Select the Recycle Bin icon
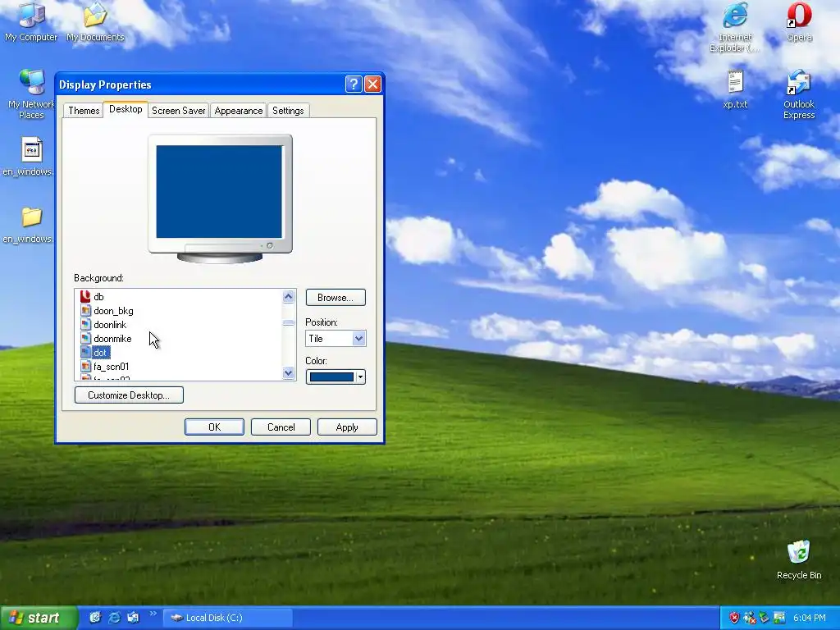 pos(799,559)
